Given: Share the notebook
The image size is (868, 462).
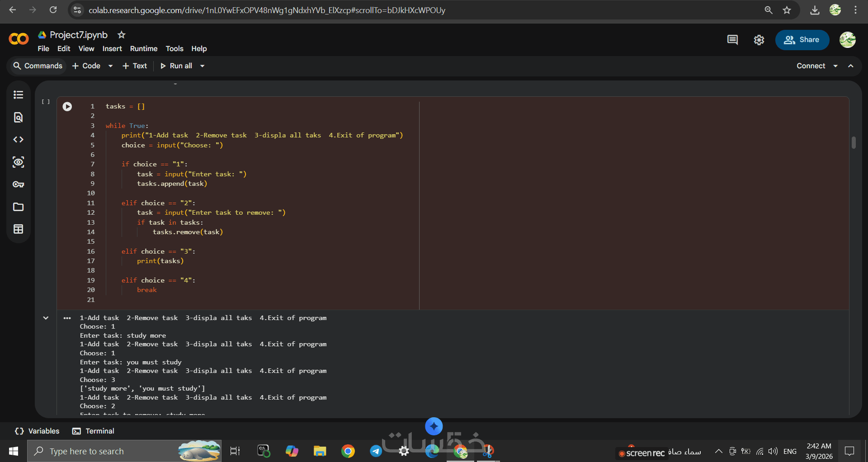Looking at the screenshot, I should [802, 40].
